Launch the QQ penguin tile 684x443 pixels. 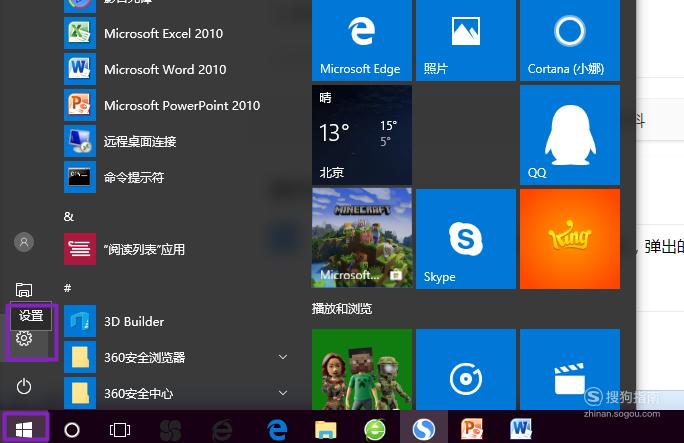(x=570, y=135)
